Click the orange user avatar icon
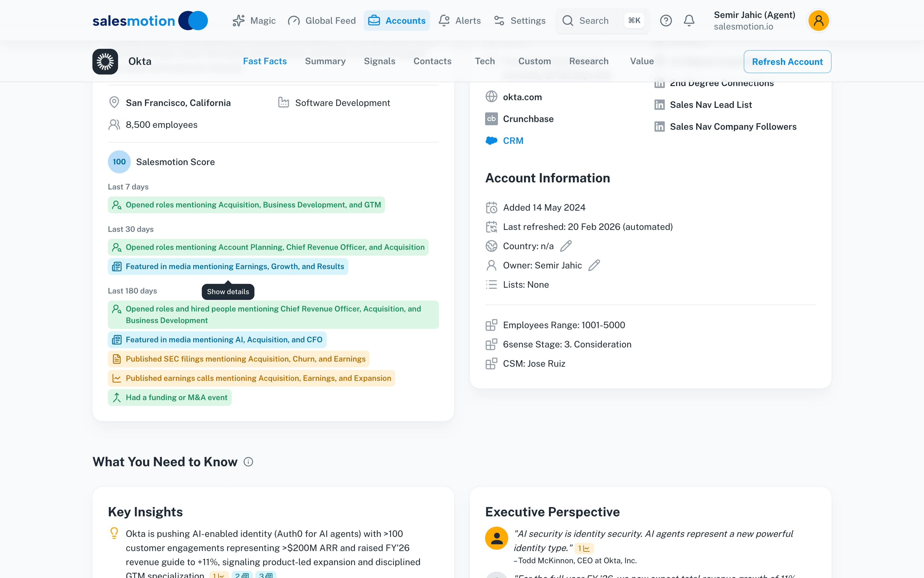 pos(818,21)
